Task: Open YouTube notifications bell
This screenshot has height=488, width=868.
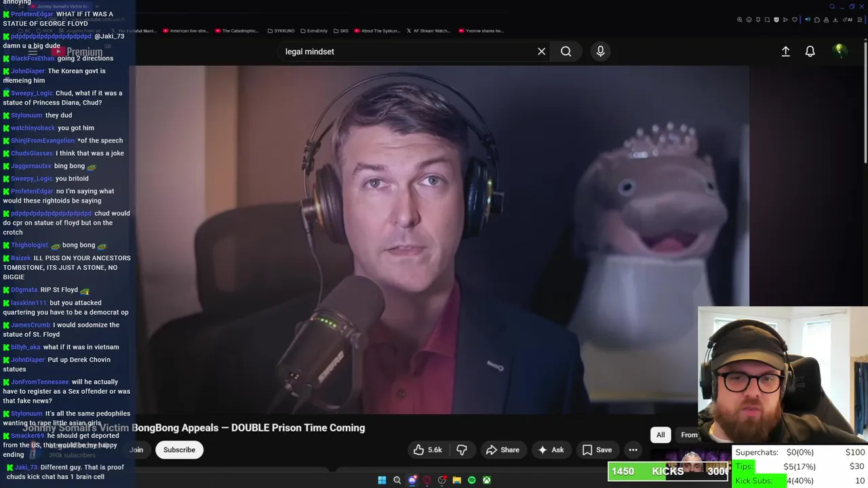Action: [810, 52]
